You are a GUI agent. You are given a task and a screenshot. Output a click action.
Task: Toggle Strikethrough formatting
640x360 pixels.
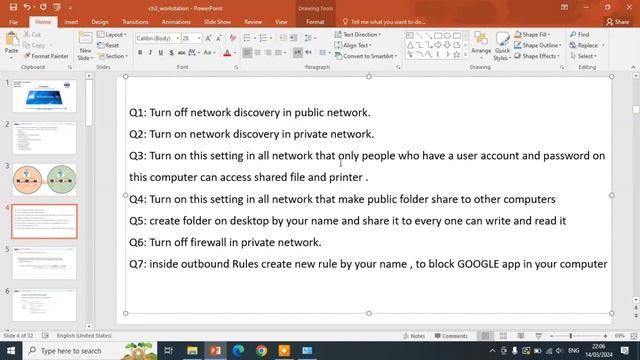[182, 53]
